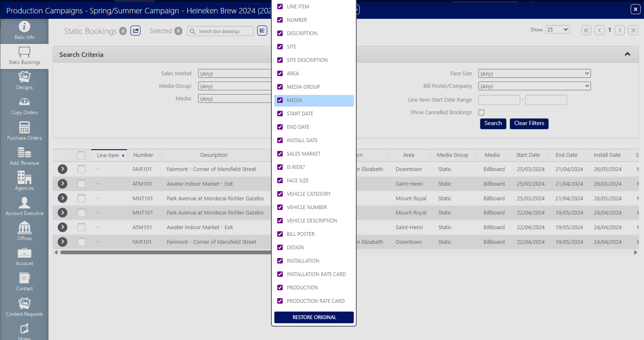Expand the first FAIR101 booking row
This screenshot has width=644, height=340.
62,169
